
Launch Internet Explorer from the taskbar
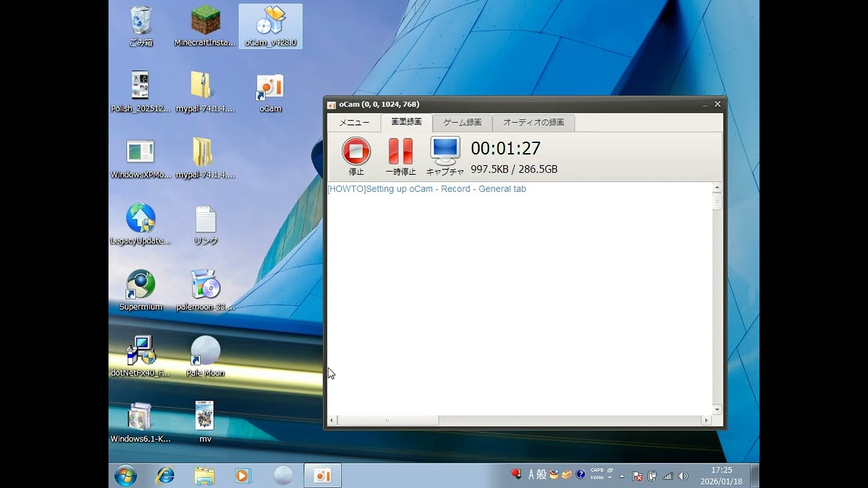[x=165, y=476]
